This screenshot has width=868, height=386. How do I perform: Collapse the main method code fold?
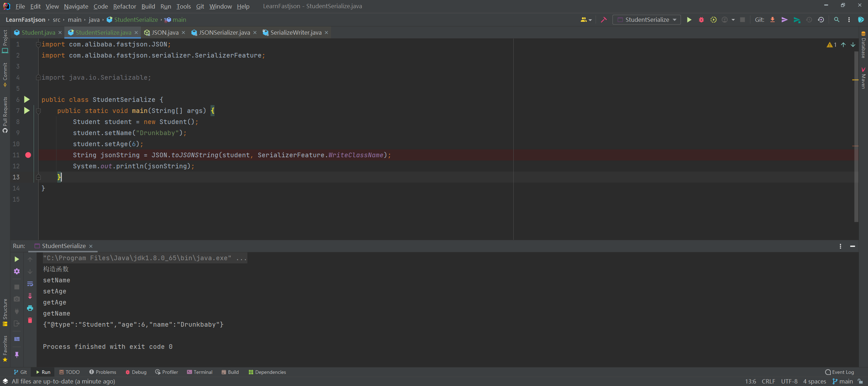point(39,111)
